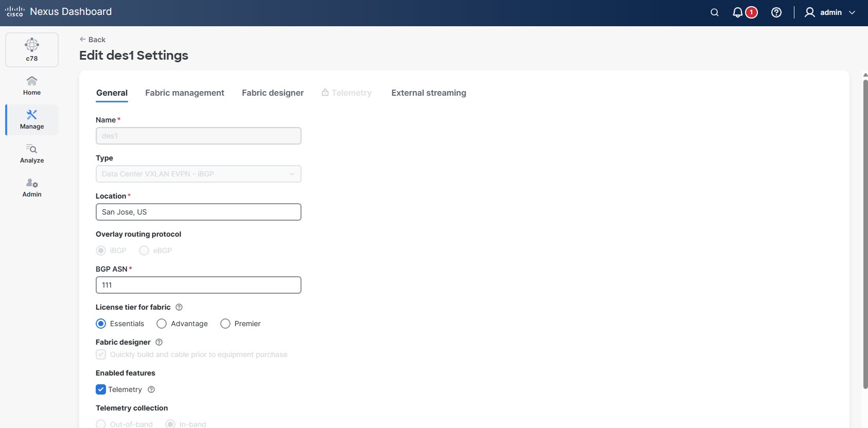
Task: Select the Advantage license tier
Action: point(162,324)
